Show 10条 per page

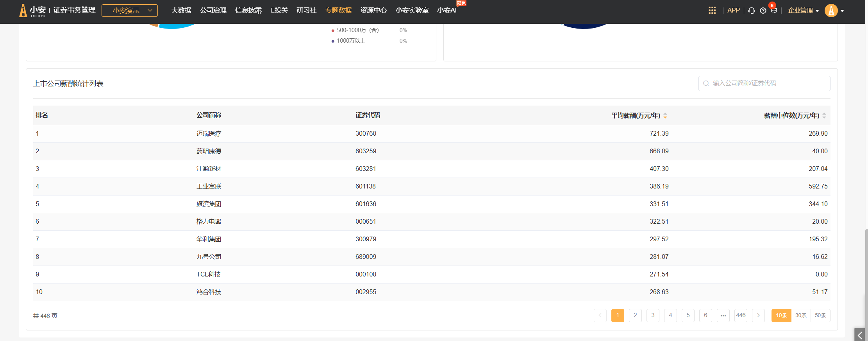pos(781,315)
